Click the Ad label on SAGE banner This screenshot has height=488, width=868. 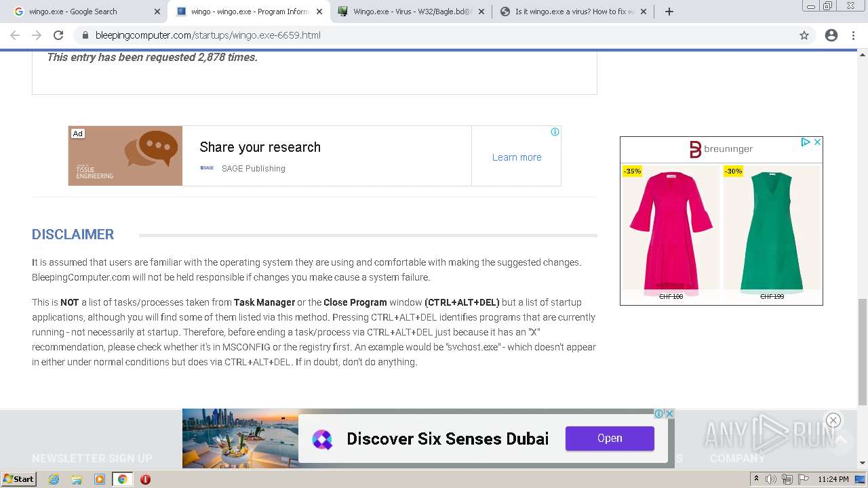pyautogui.click(x=78, y=134)
